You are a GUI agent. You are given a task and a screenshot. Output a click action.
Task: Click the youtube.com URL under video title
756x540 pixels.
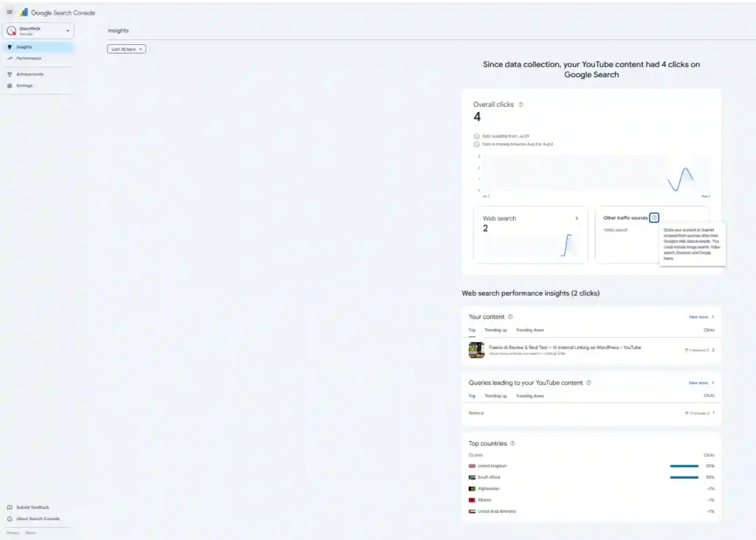[527, 353]
